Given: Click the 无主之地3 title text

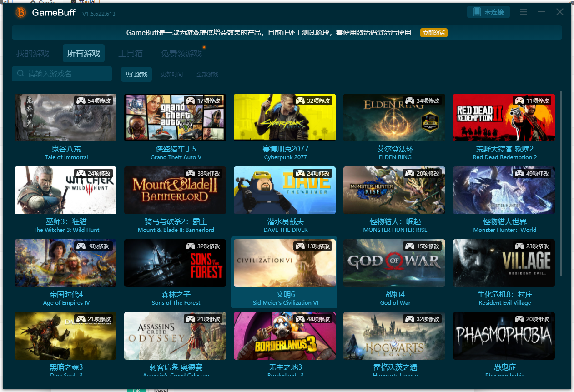Looking at the screenshot, I should (x=286, y=367).
